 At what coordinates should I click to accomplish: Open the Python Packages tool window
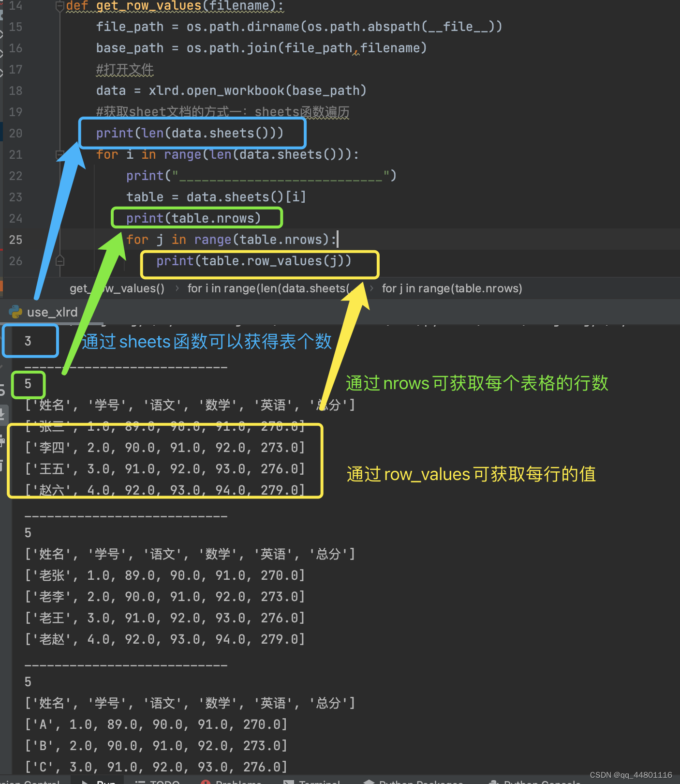coord(414,781)
